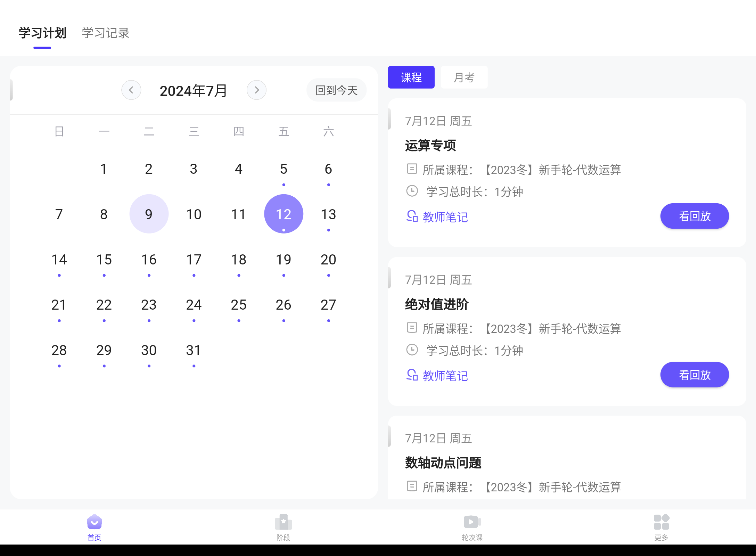This screenshot has height=556, width=756.
Task: Select July 3 on calendar
Action: tap(194, 169)
